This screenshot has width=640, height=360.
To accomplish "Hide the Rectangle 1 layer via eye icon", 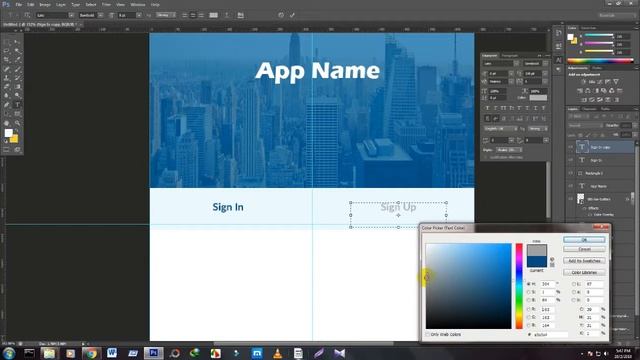I will (571, 173).
